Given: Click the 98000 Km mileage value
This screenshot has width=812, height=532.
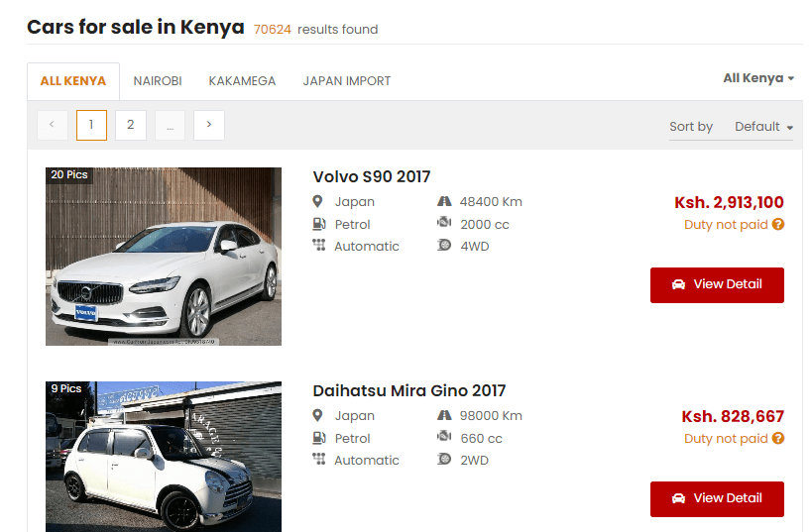Looking at the screenshot, I should pyautogui.click(x=491, y=415).
